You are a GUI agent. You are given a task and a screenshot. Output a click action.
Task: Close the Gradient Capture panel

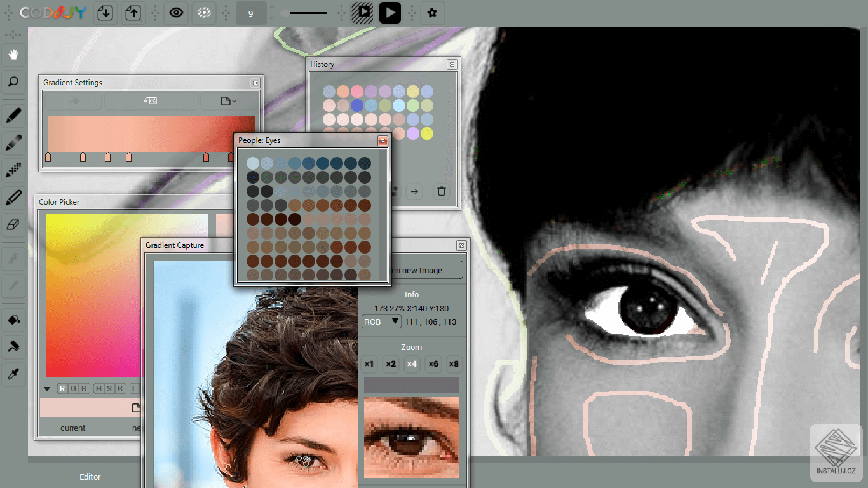coord(461,245)
